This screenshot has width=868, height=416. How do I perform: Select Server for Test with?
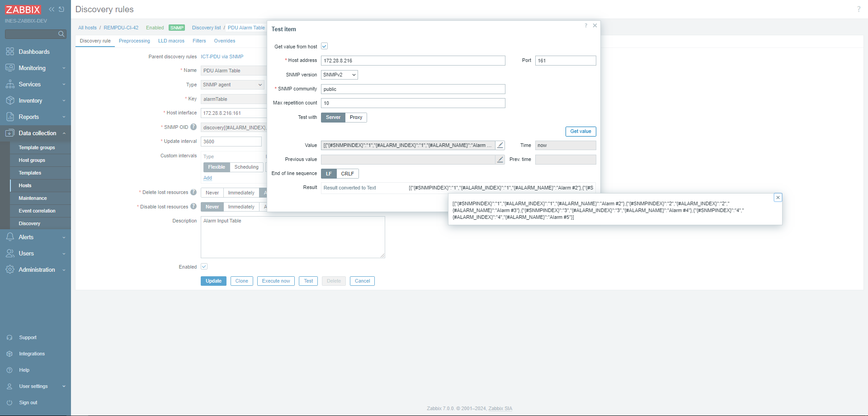333,118
